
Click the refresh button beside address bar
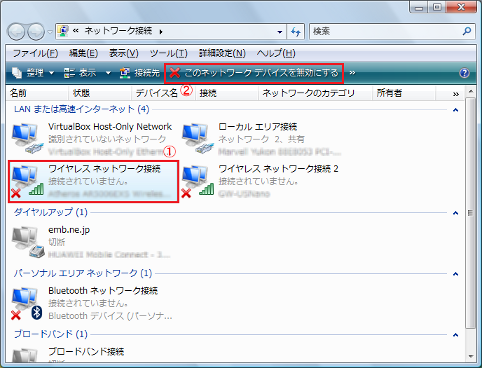pos(296,32)
